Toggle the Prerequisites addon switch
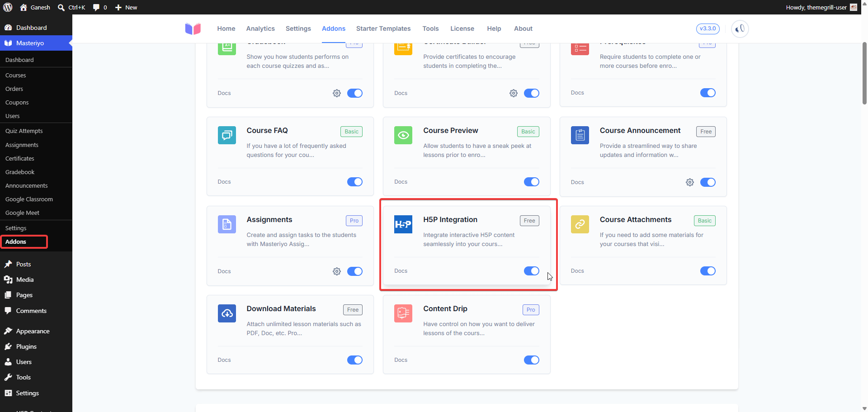Viewport: 868px width, 412px height. 708,93
